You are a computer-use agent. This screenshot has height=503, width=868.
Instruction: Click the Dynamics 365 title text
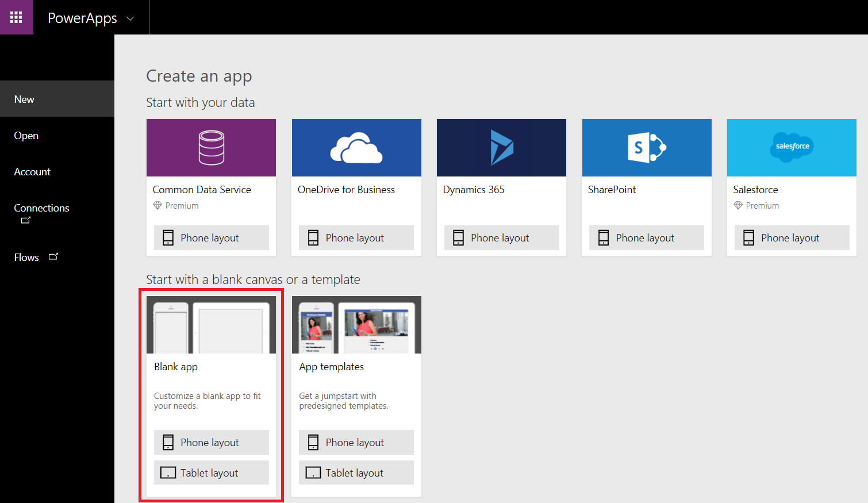474,190
